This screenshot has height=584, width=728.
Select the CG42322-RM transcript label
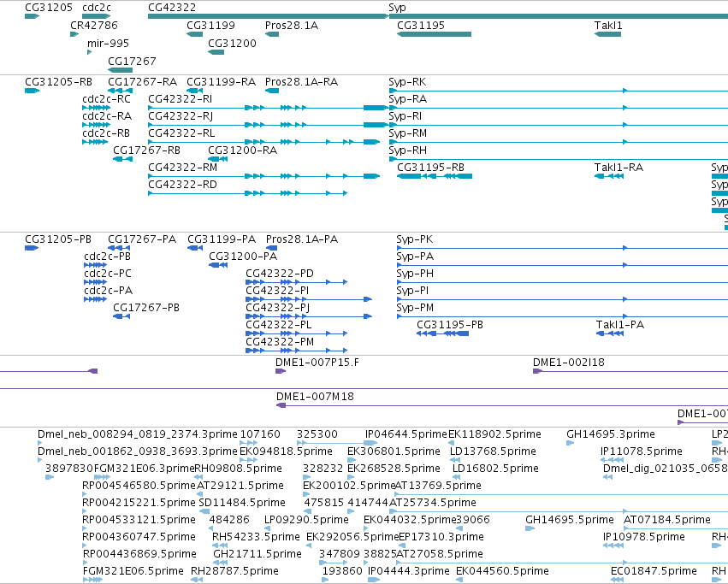[x=182, y=168]
